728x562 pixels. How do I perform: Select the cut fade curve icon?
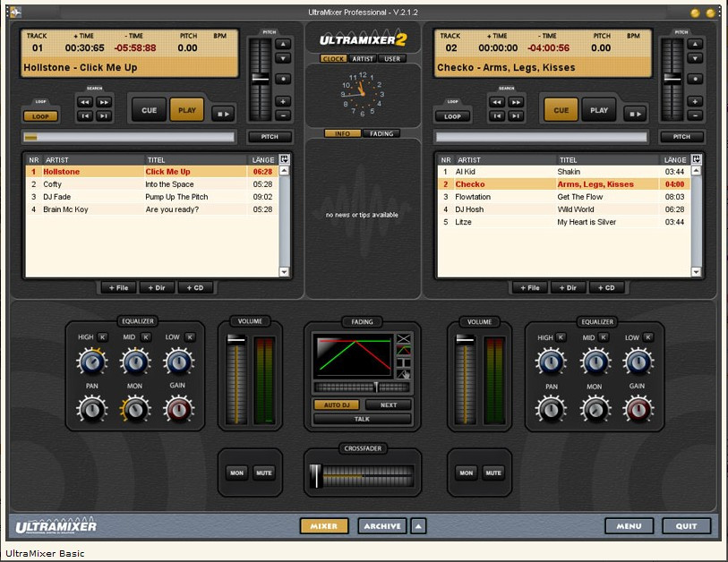[404, 362]
